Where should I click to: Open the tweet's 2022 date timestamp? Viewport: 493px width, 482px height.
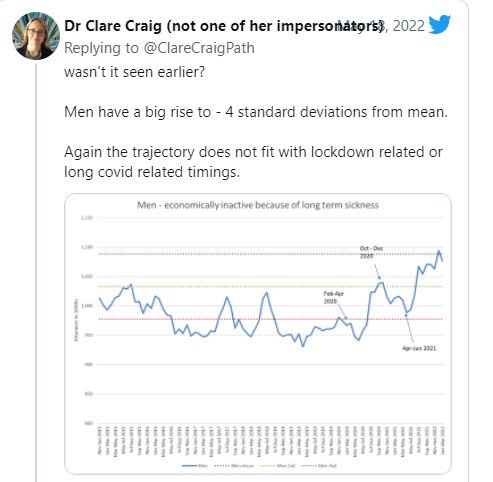pos(404,26)
